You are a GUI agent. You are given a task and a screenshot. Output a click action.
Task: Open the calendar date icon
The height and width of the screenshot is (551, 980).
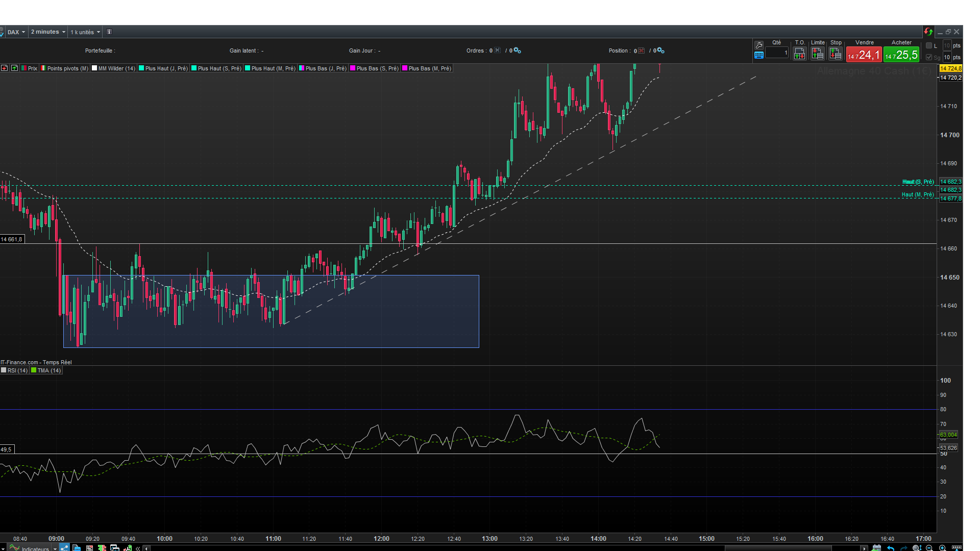(x=876, y=548)
